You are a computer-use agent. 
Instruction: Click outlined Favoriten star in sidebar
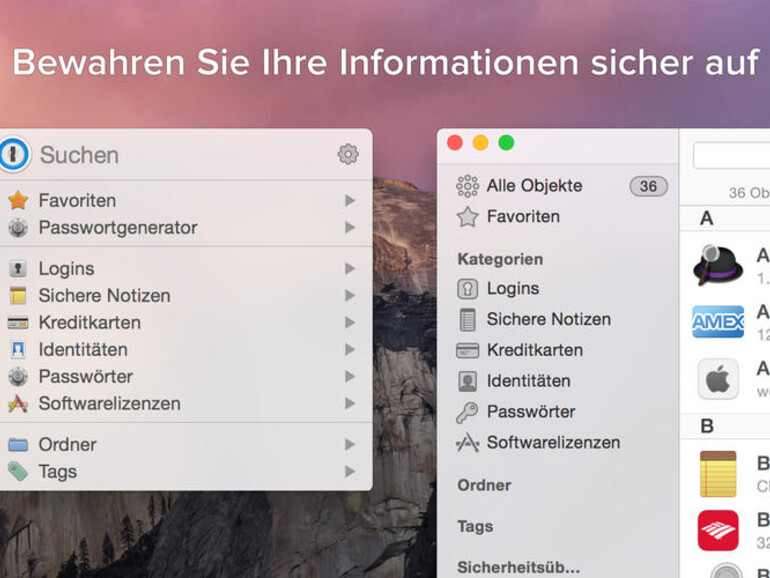[468, 217]
